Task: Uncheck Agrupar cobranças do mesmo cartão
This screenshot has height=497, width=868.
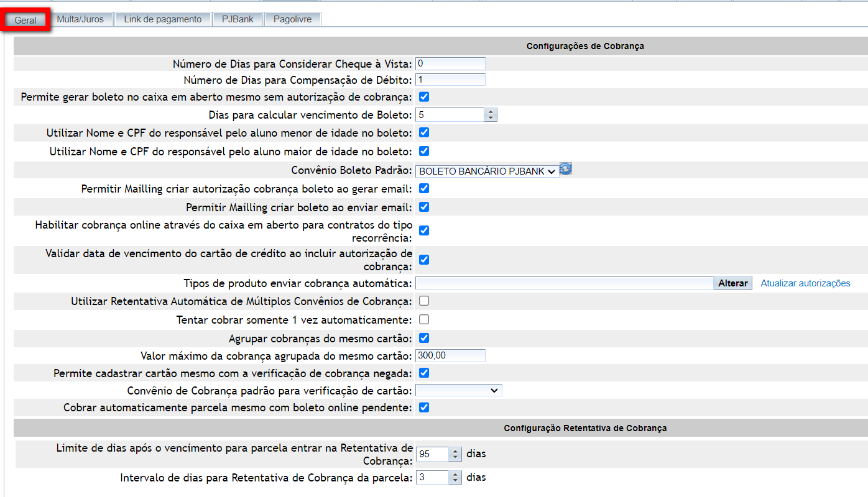Action: (424, 339)
